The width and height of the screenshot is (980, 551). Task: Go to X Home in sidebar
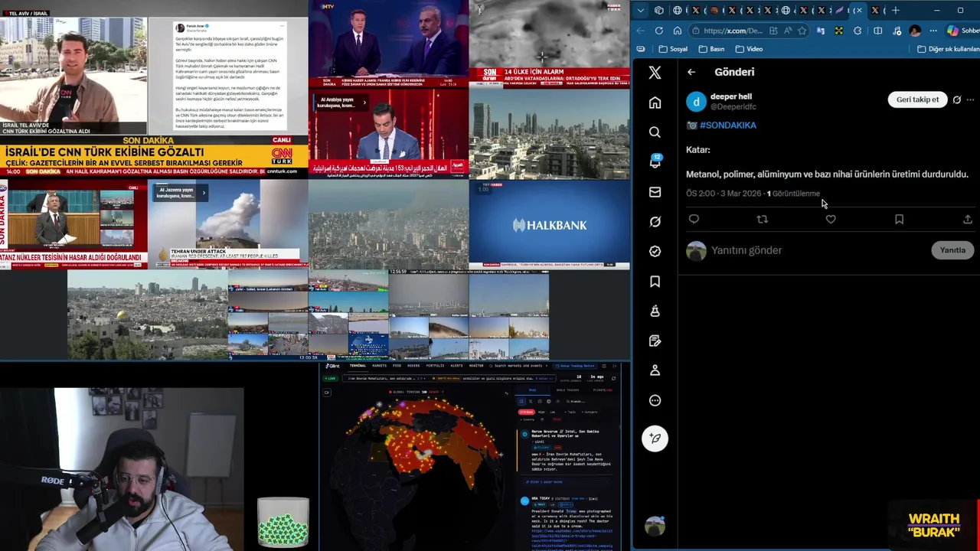point(655,103)
